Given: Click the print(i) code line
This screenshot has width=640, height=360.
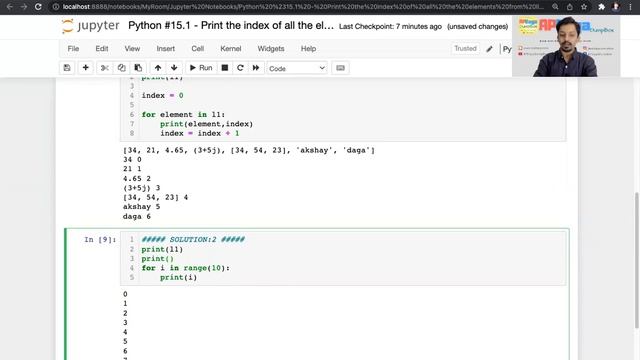Looking at the screenshot, I should (x=178, y=278).
